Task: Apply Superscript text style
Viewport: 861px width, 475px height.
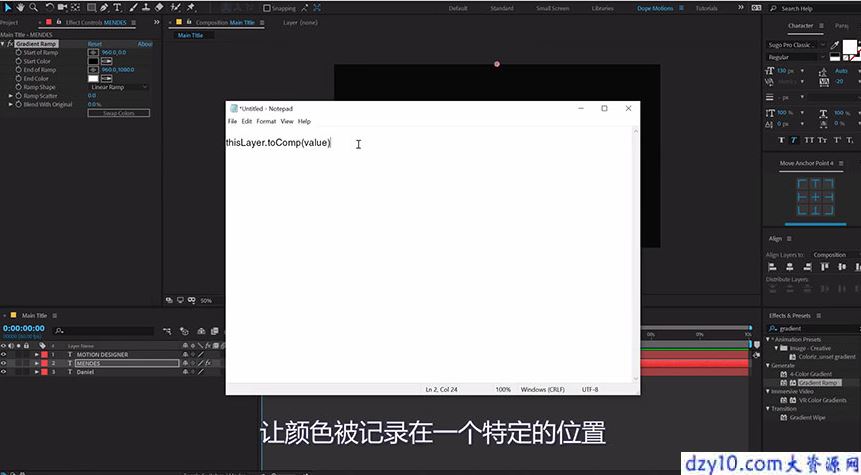Action: [x=837, y=140]
